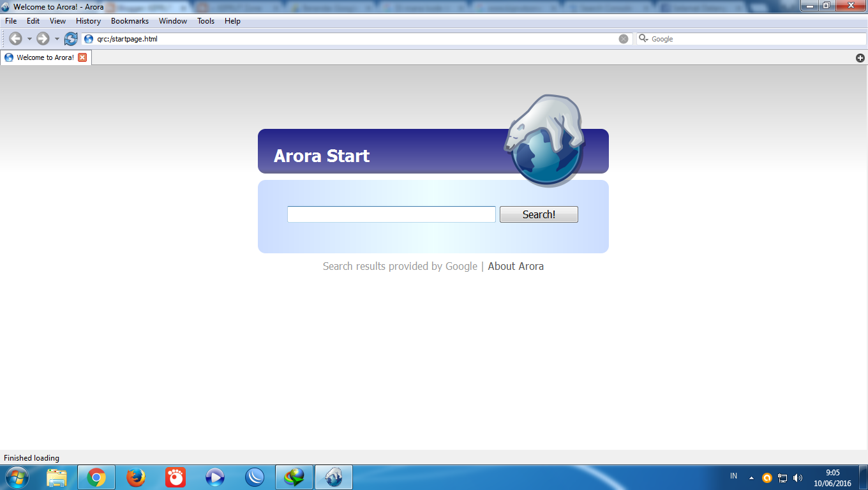Expand the forward button dropdown arrow
The image size is (868, 490).
point(56,38)
